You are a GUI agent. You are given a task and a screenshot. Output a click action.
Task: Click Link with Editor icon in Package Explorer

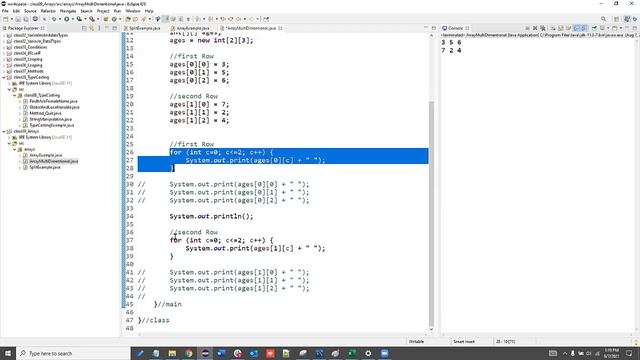coord(91,28)
